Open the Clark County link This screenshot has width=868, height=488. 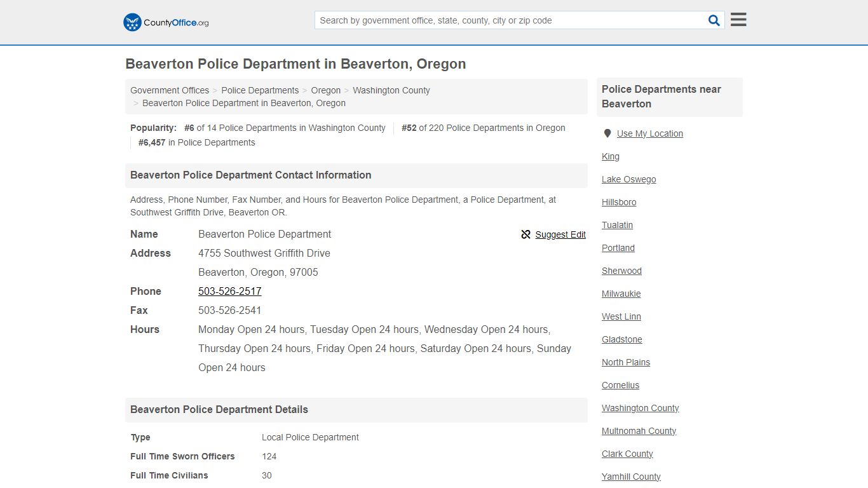pyautogui.click(x=627, y=454)
